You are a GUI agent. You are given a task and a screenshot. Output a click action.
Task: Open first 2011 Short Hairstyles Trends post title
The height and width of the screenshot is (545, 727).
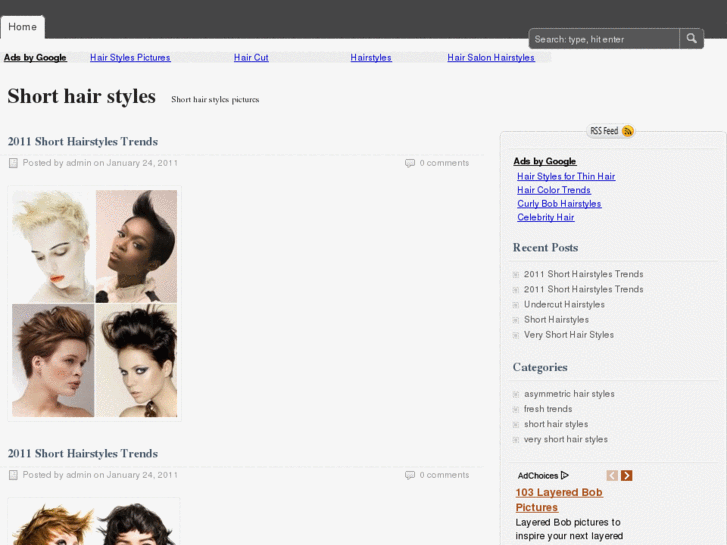point(83,141)
